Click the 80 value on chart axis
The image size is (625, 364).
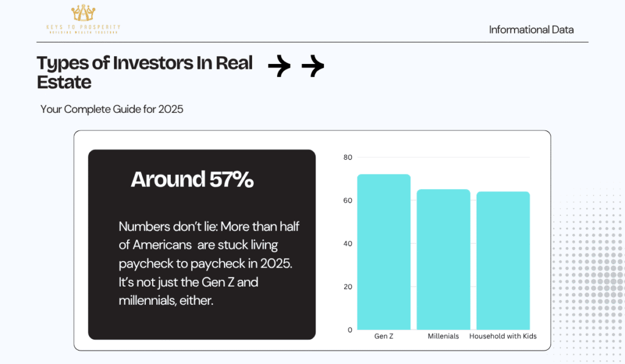click(x=347, y=157)
